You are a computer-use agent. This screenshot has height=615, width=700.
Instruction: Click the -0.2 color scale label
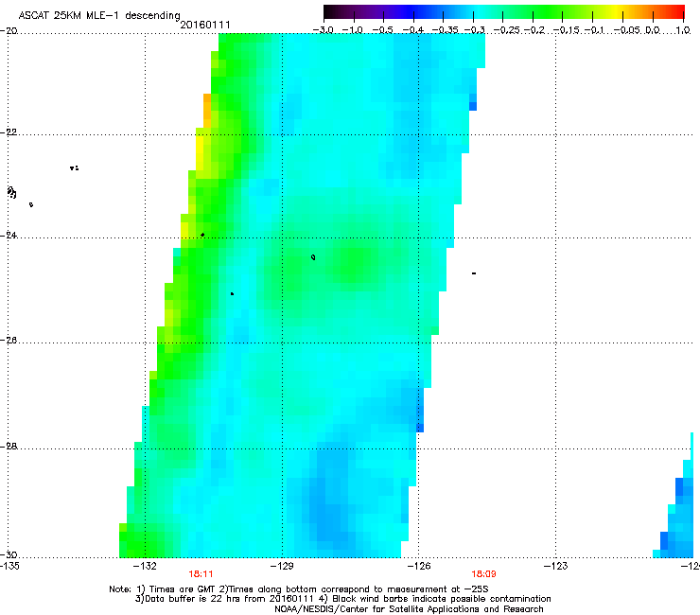(534, 30)
